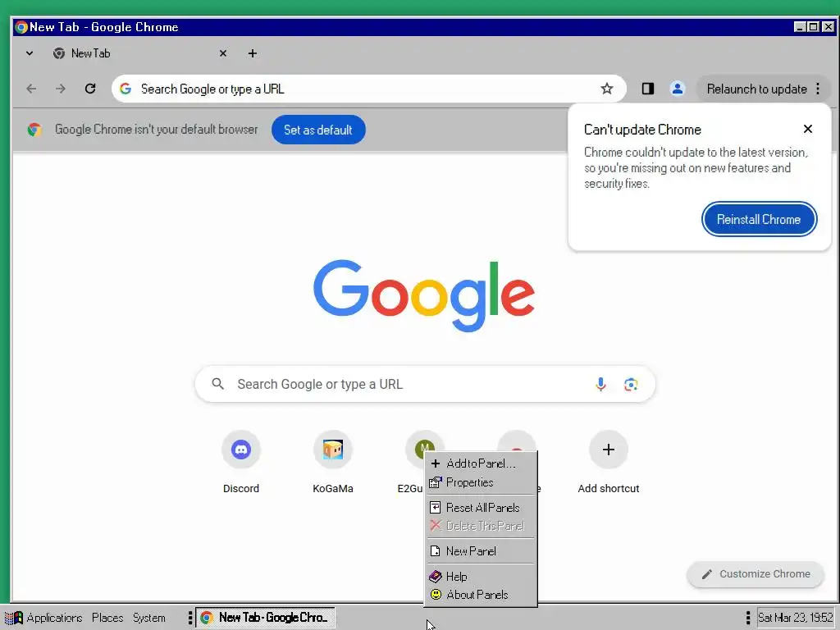Select the New Tab tab
The image size is (840, 630).
140,53
